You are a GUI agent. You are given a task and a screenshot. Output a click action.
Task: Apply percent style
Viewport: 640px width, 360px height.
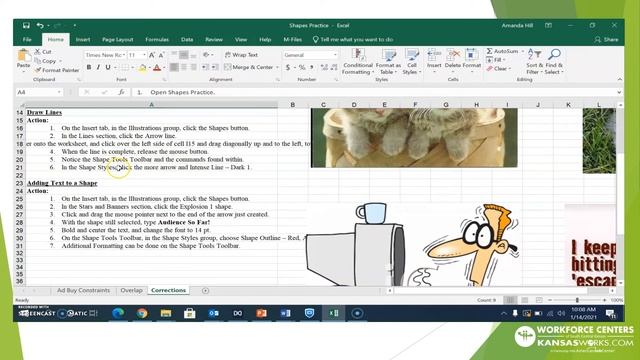tap(302, 67)
